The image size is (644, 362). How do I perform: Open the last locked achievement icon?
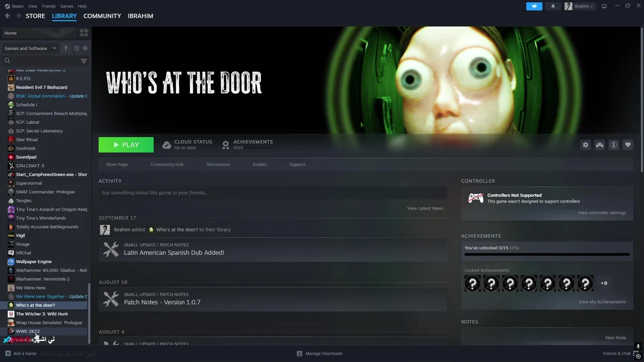[585, 284]
